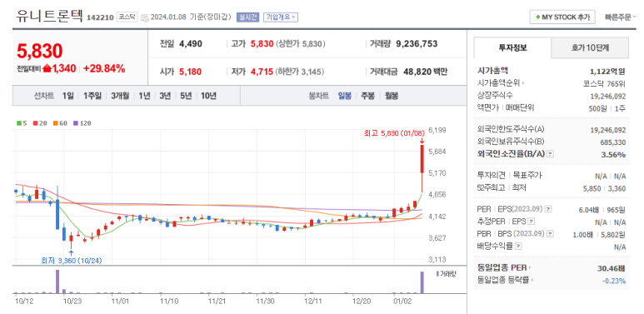Click the 전일 value 4,490

(191, 44)
